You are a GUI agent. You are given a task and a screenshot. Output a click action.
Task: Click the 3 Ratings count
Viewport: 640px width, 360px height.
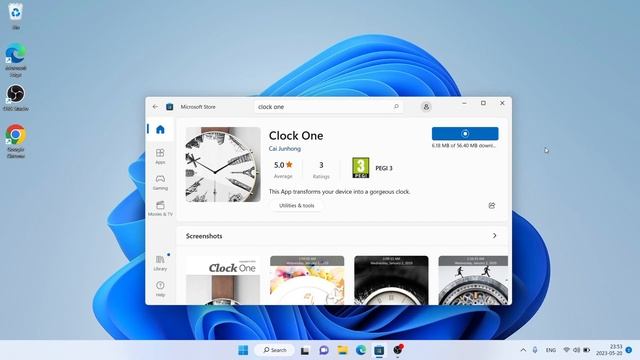coord(321,169)
